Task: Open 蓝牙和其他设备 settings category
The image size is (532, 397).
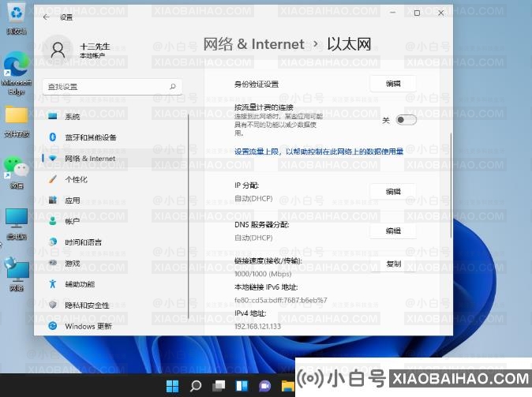Action: coord(114,137)
